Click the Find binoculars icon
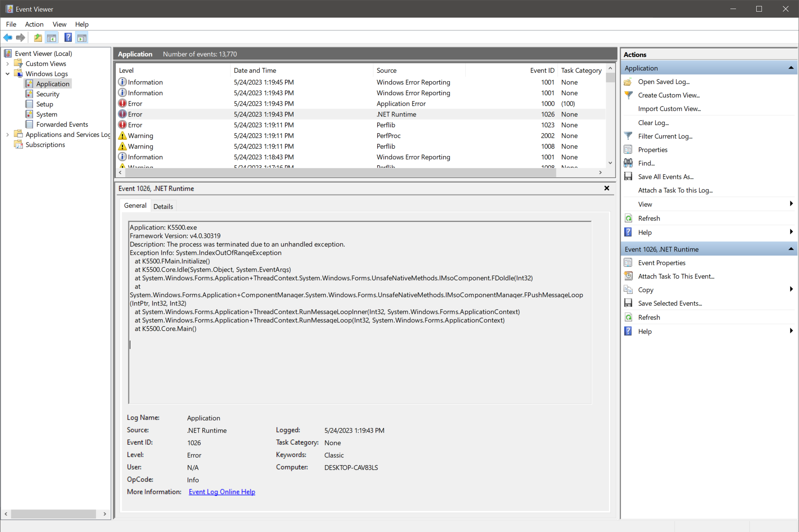The height and width of the screenshot is (532, 799). [628, 163]
